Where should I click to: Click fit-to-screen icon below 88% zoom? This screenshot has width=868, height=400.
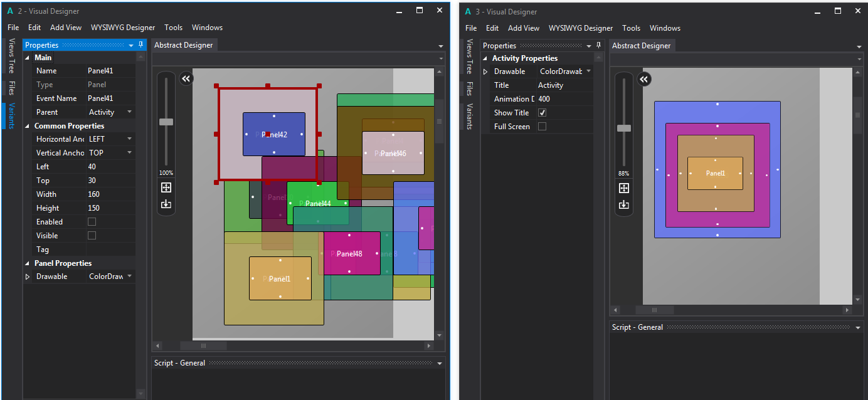pos(624,188)
